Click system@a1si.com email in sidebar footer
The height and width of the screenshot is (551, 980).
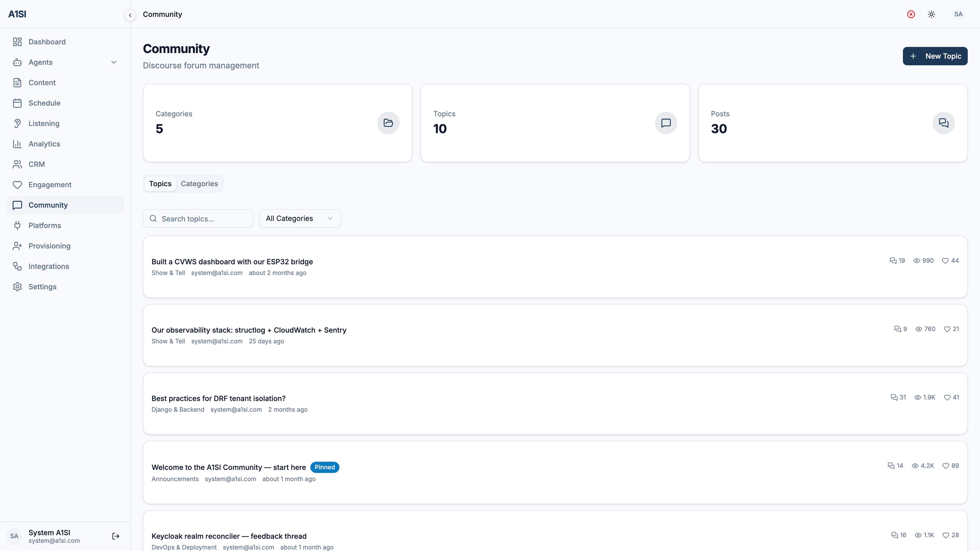pyautogui.click(x=54, y=541)
